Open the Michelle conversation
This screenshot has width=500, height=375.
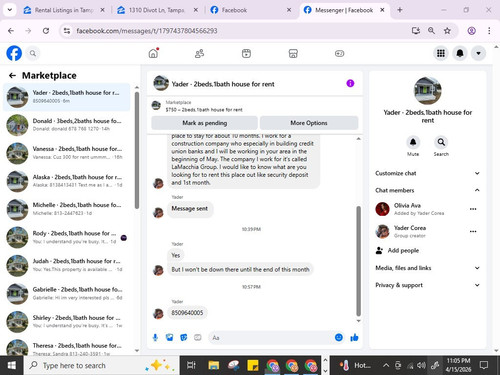[67, 209]
